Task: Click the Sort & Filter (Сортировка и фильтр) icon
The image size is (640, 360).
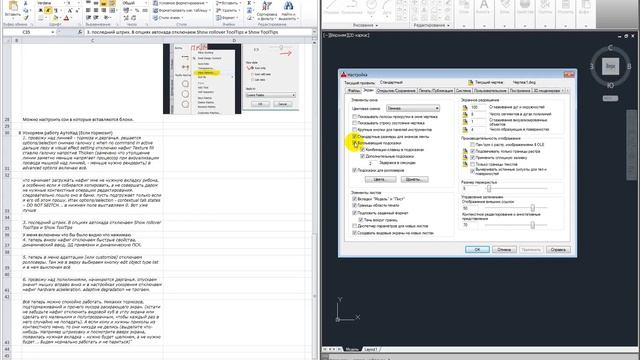Action: pos(267,7)
